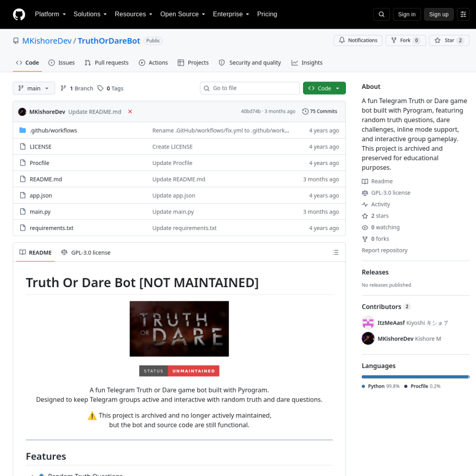Open the .github/workflows folder

pos(53,130)
